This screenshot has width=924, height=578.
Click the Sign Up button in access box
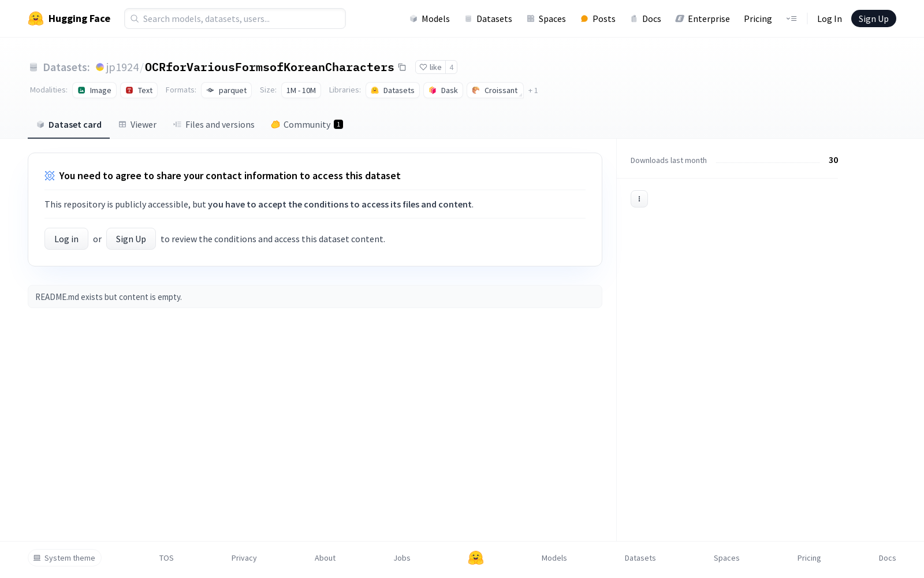[131, 239]
